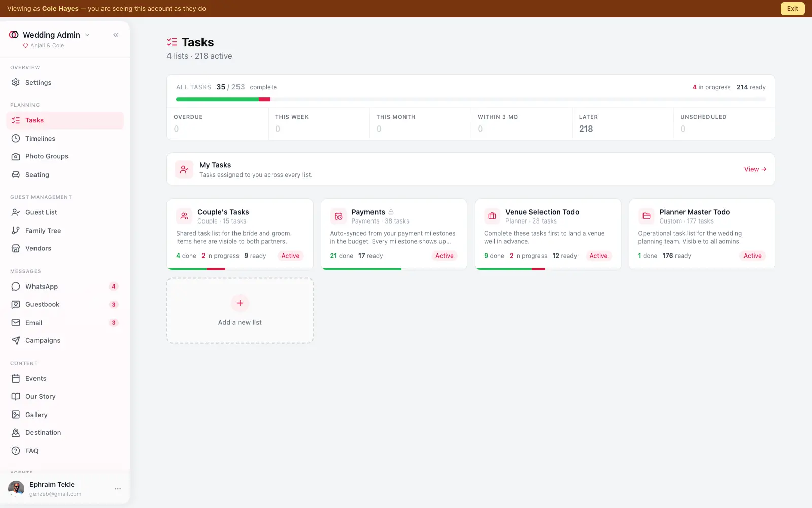Screen dimensions: 812x508
Task: Click the Unscheduled filter tile
Action: point(724,123)
